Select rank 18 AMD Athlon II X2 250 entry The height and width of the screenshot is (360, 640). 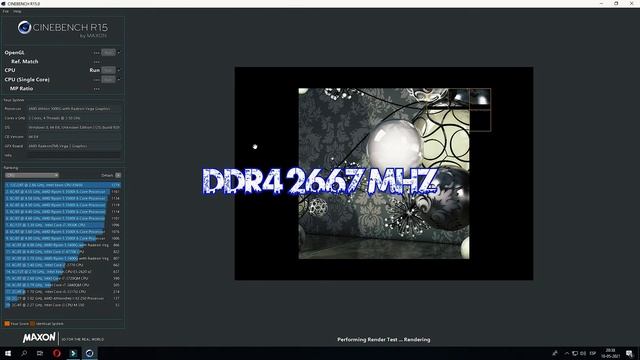(x=63, y=298)
